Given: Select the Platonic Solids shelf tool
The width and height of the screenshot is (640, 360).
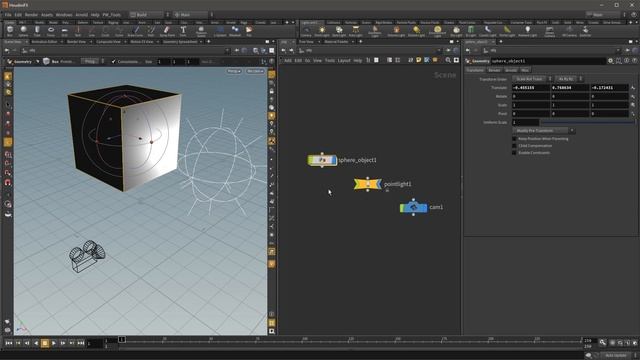Looking at the screenshot, I should point(200,31).
